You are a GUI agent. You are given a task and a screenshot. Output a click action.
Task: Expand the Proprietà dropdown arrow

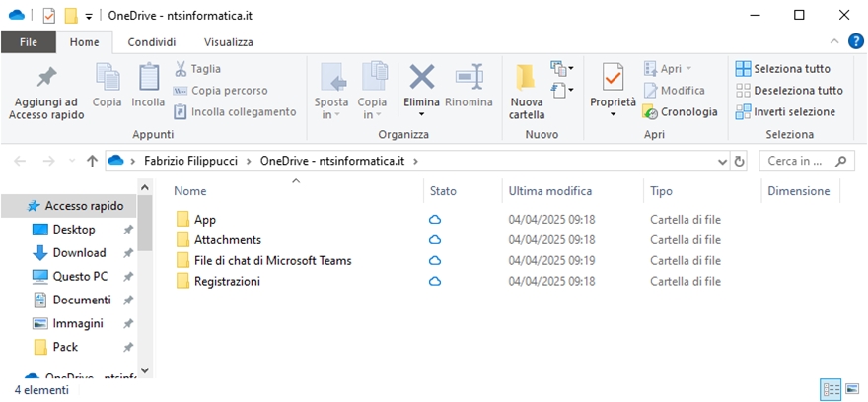[613, 115]
